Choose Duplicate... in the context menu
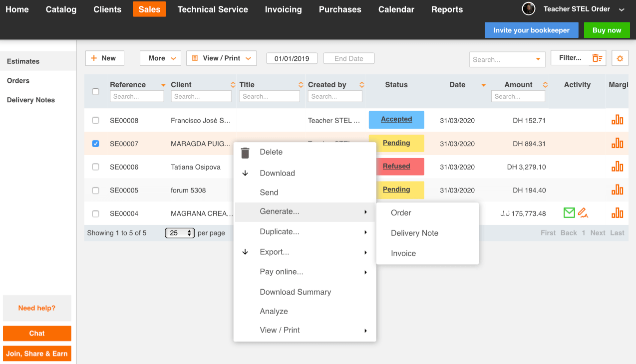The height and width of the screenshot is (364, 636). [280, 232]
